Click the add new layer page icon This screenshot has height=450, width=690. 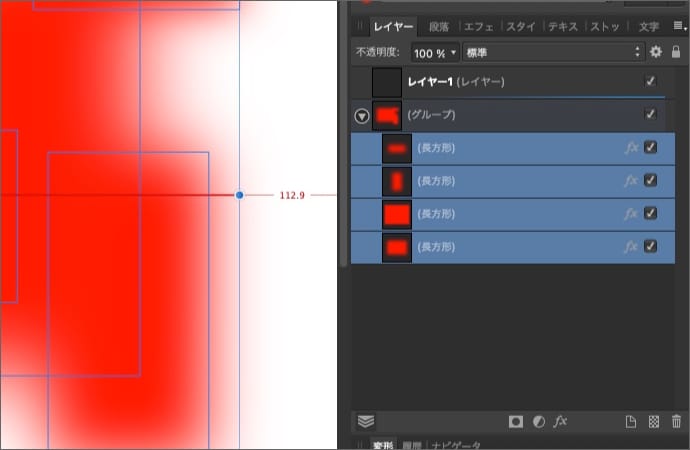[x=631, y=422]
